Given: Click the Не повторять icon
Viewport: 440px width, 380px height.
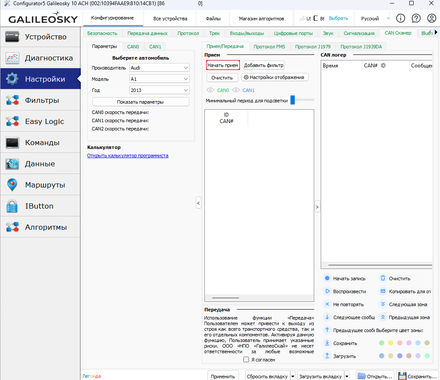Looking at the screenshot, I should [x=327, y=304].
